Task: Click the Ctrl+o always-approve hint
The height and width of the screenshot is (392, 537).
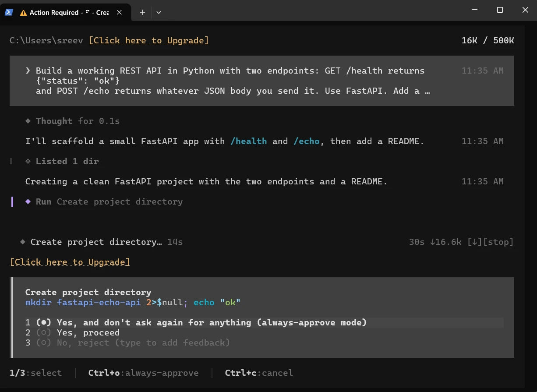Action: coord(143,373)
